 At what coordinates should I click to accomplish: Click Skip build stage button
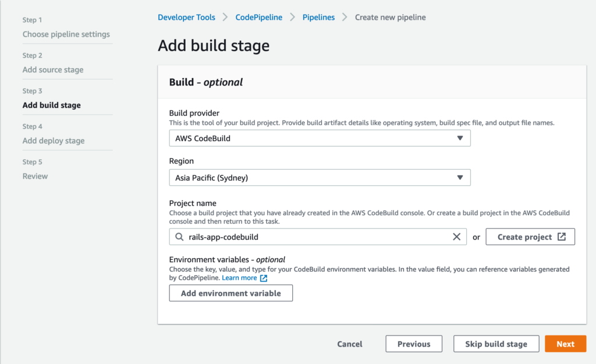tap(496, 344)
